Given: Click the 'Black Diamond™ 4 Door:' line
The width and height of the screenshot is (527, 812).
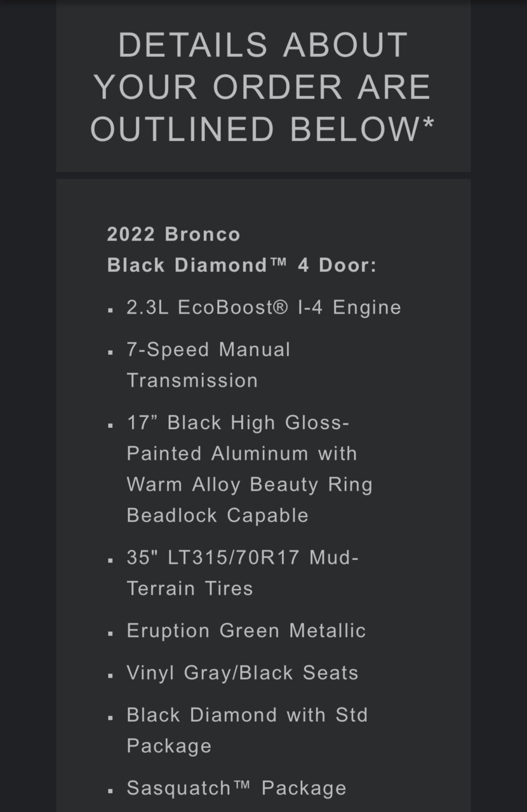Looking at the screenshot, I should coord(242,265).
